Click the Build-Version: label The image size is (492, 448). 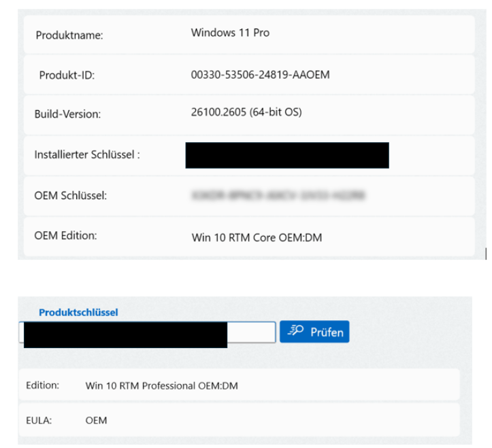67,114
